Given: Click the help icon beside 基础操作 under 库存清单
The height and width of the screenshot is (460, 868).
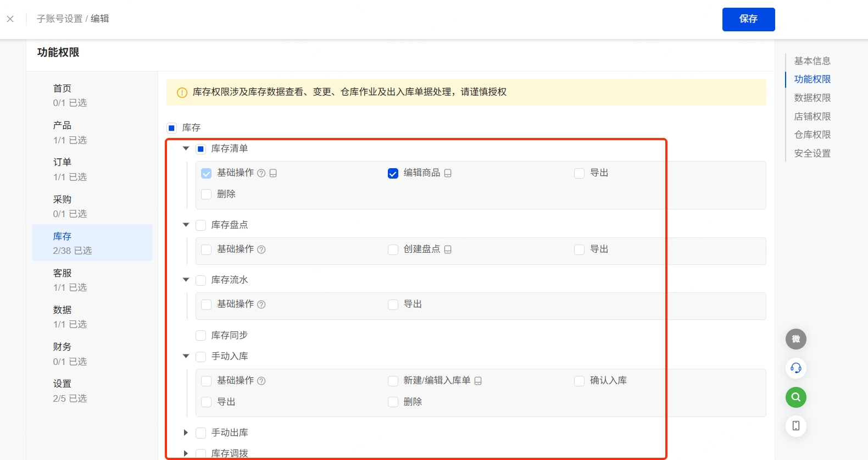Looking at the screenshot, I should coord(261,173).
